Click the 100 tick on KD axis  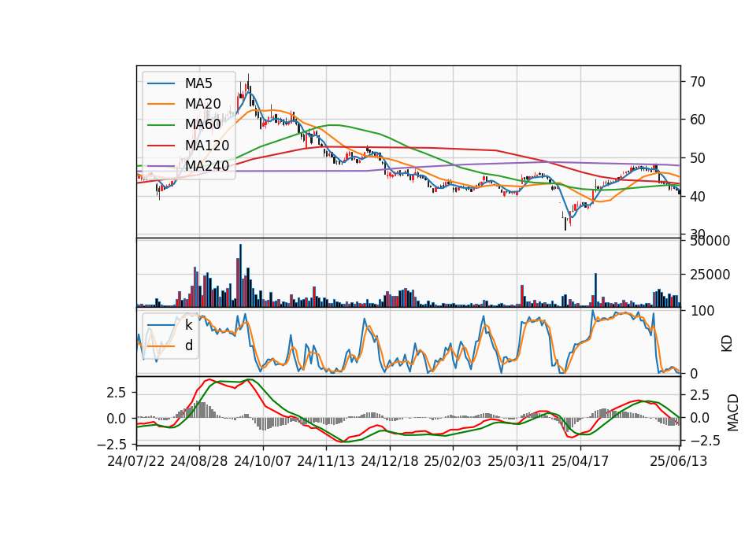coord(702,311)
